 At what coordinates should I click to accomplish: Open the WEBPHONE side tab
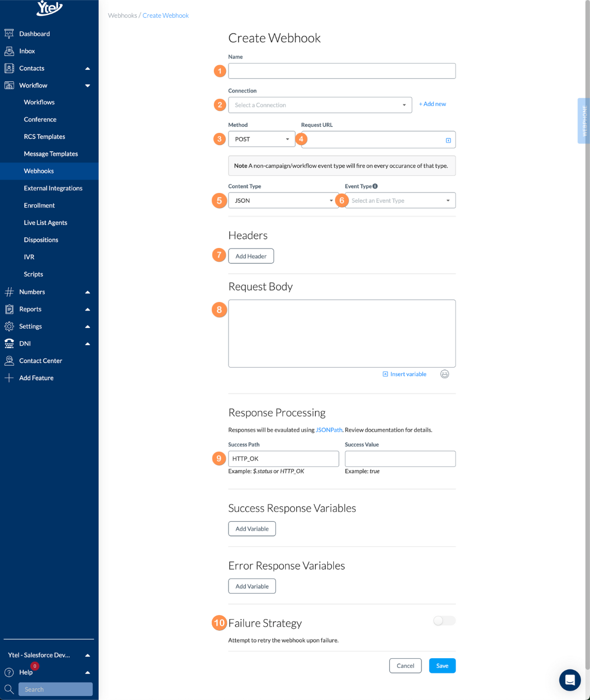[583, 121]
